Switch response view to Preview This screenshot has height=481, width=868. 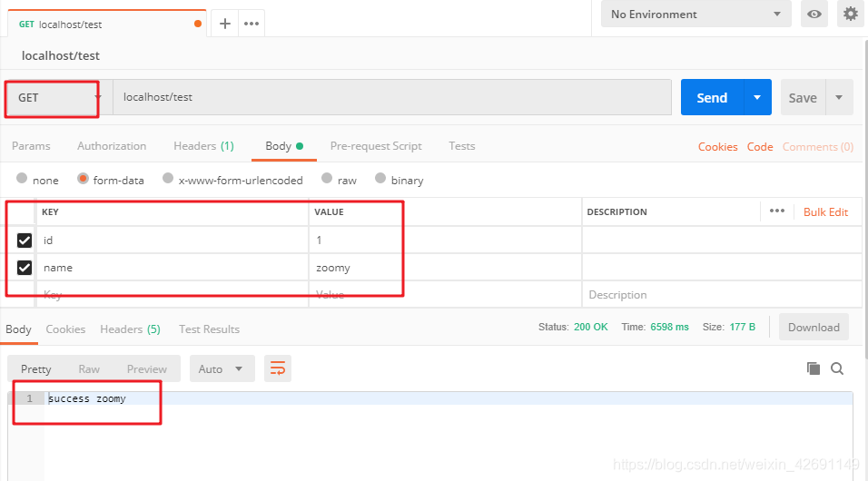tap(147, 369)
